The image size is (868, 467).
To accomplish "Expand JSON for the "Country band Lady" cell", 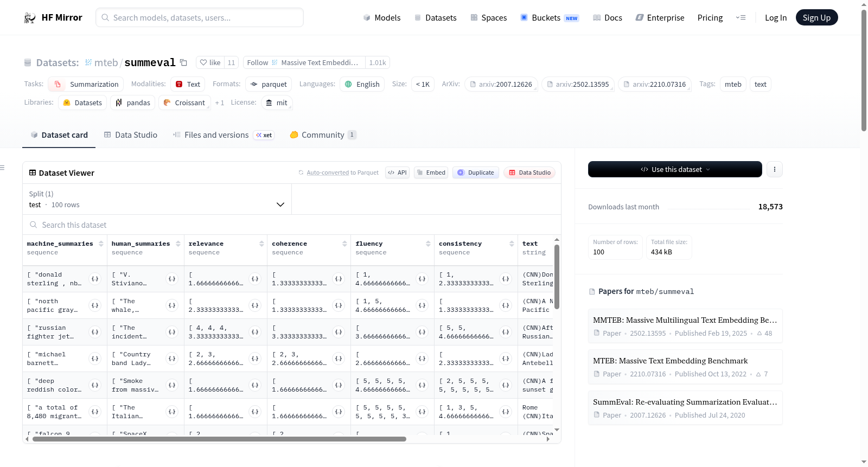I will 172,359.
